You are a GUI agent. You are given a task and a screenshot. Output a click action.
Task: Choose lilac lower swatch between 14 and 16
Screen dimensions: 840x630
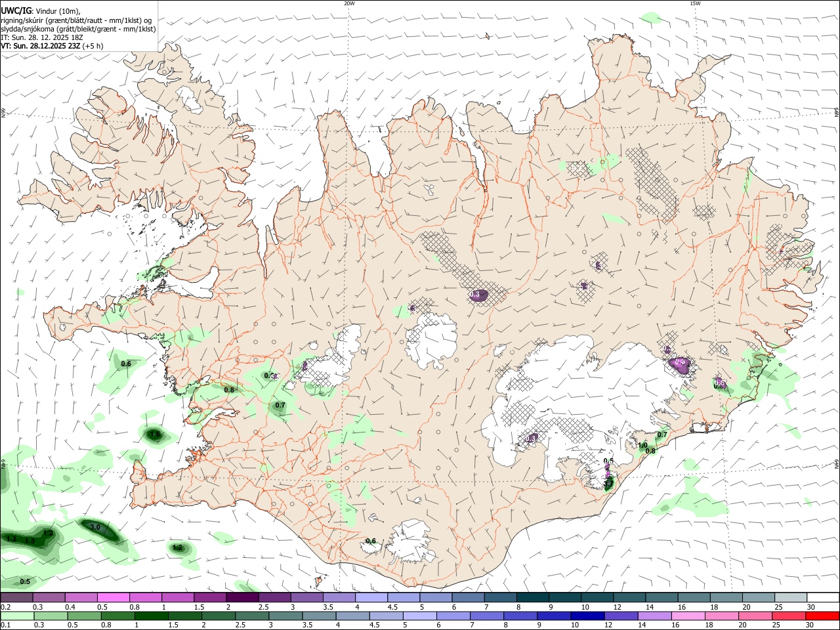click(x=654, y=616)
